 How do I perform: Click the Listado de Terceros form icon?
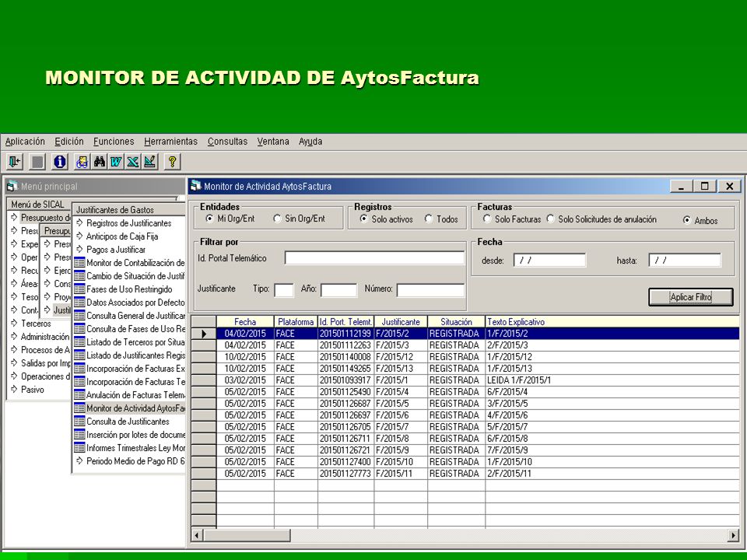point(79,342)
